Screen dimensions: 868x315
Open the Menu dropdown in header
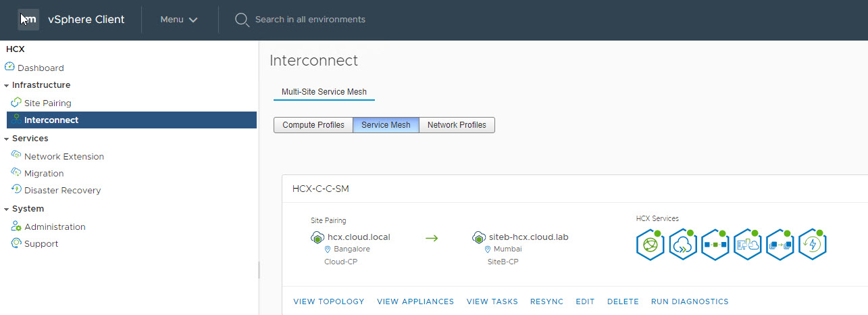pyautogui.click(x=179, y=20)
